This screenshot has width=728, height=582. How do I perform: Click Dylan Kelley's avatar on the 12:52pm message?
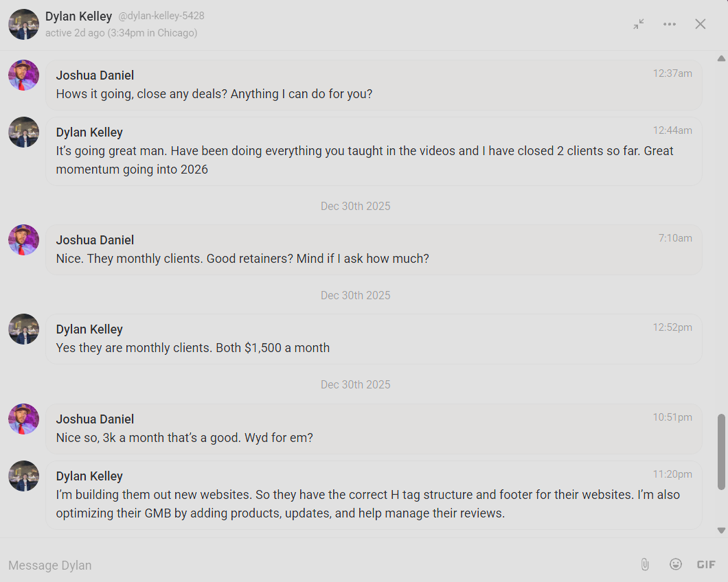(x=23, y=329)
